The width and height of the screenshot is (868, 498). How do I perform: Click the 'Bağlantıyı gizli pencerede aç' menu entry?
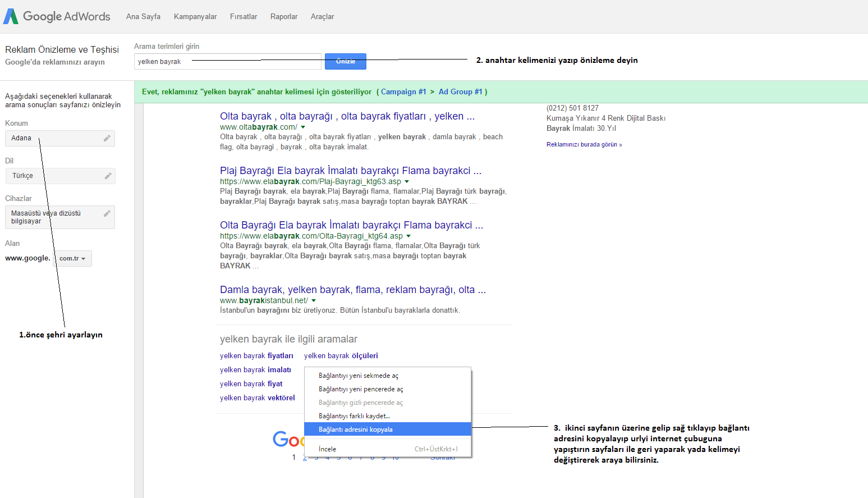pyautogui.click(x=388, y=403)
